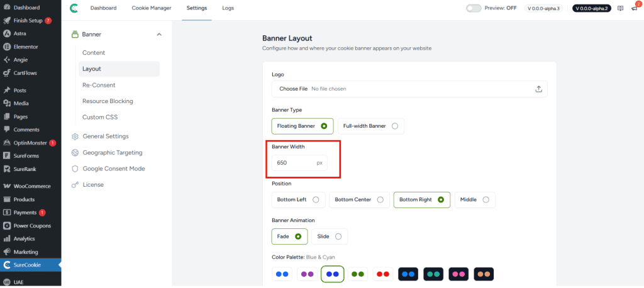Click the Banner section icon in the sidebar

[75, 35]
